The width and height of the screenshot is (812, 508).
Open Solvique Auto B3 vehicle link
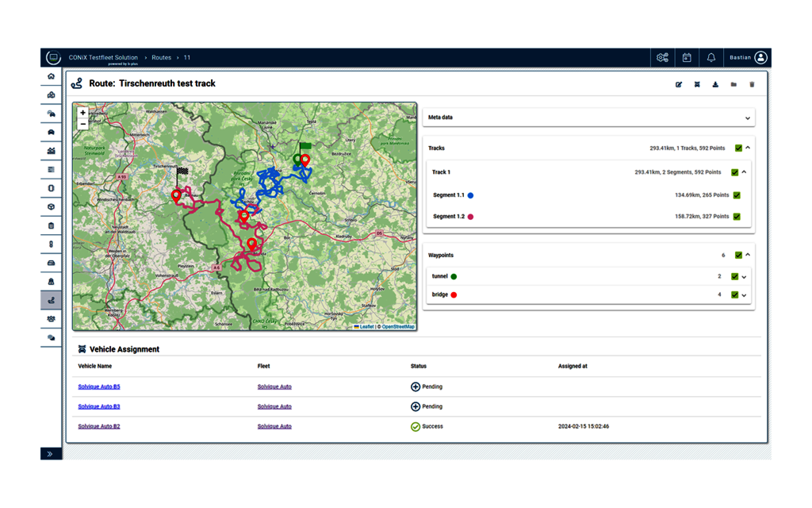[x=99, y=406]
